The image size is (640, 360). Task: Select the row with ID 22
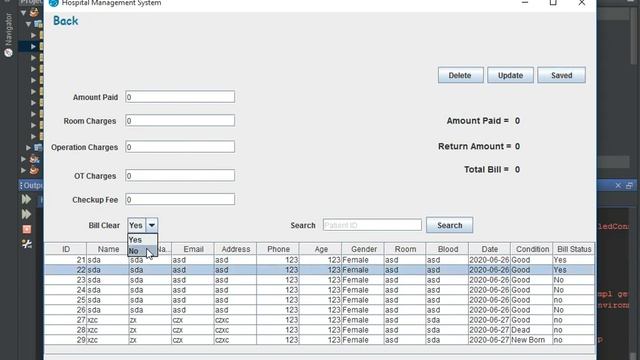click(x=320, y=270)
